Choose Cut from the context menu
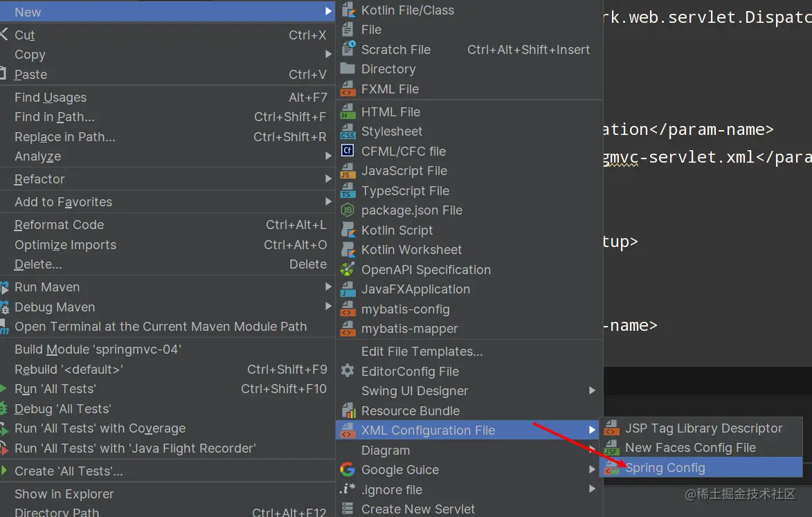 [x=167, y=35]
